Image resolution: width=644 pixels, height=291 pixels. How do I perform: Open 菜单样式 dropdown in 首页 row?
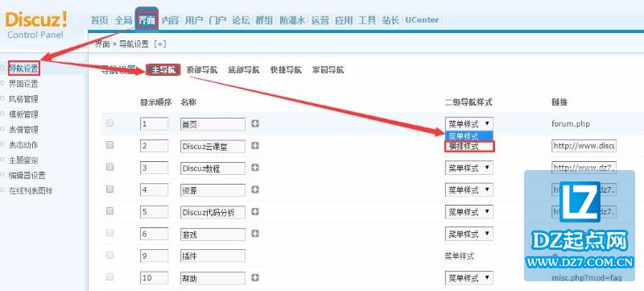pyautogui.click(x=469, y=123)
